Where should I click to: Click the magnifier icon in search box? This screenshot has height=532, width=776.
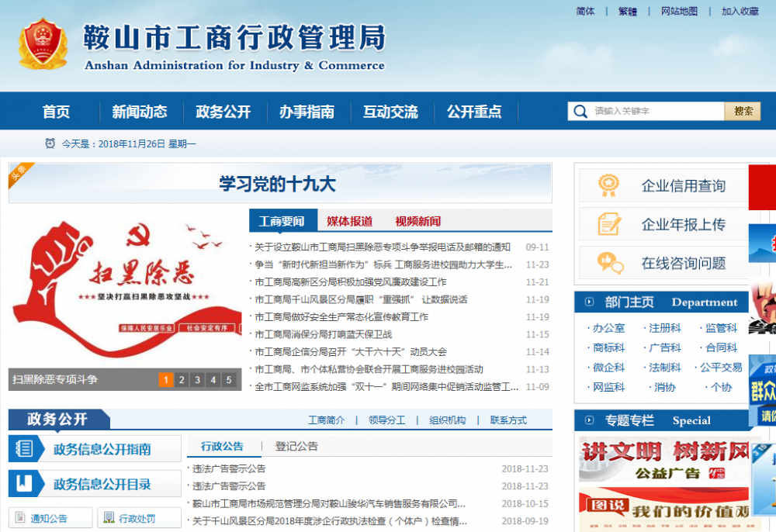point(580,112)
